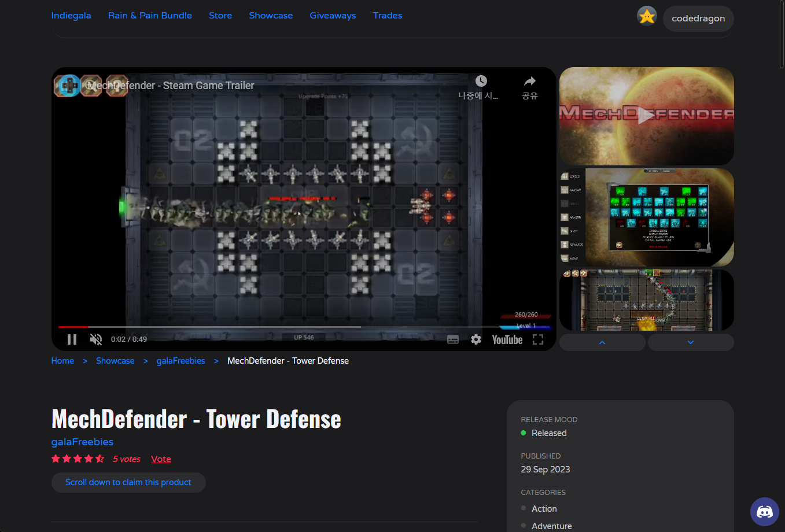Screen dimensions: 785x532
Task: Move thumbnail list up with chevron
Action: [x=602, y=342]
